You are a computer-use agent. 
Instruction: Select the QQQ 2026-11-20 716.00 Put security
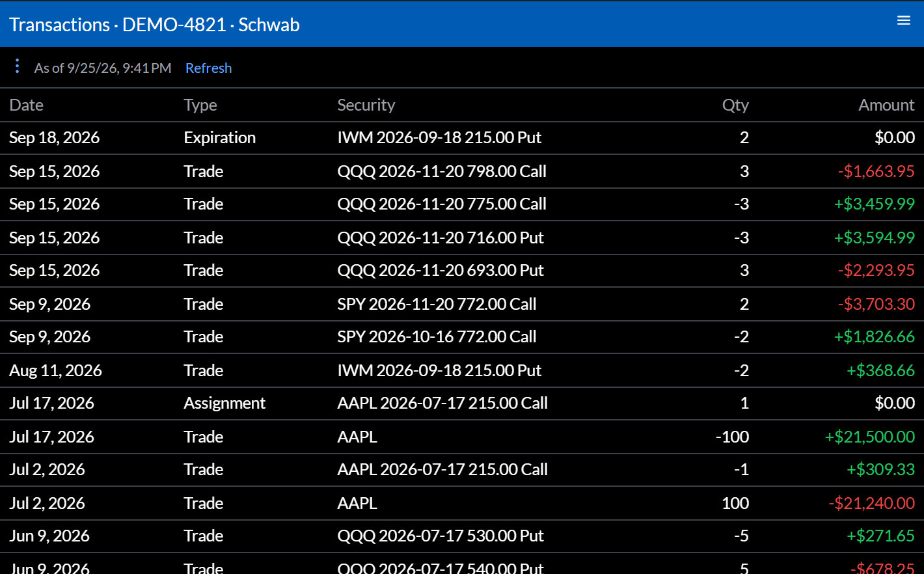point(441,238)
